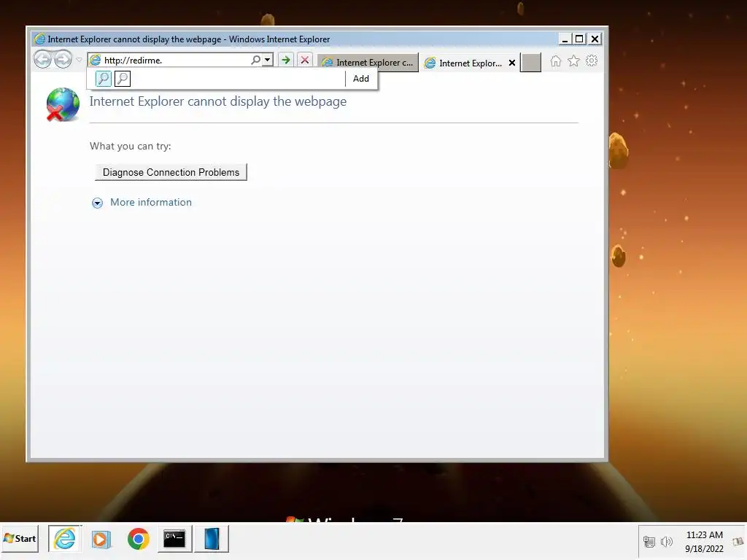Open Command Prompt taskbar icon
This screenshot has width=747, height=560.
point(174,539)
